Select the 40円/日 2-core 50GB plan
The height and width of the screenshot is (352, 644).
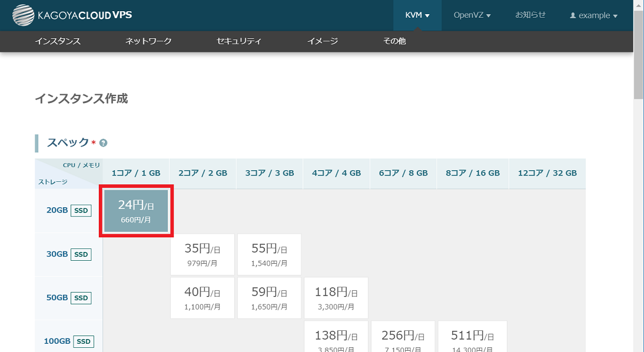coord(203,298)
